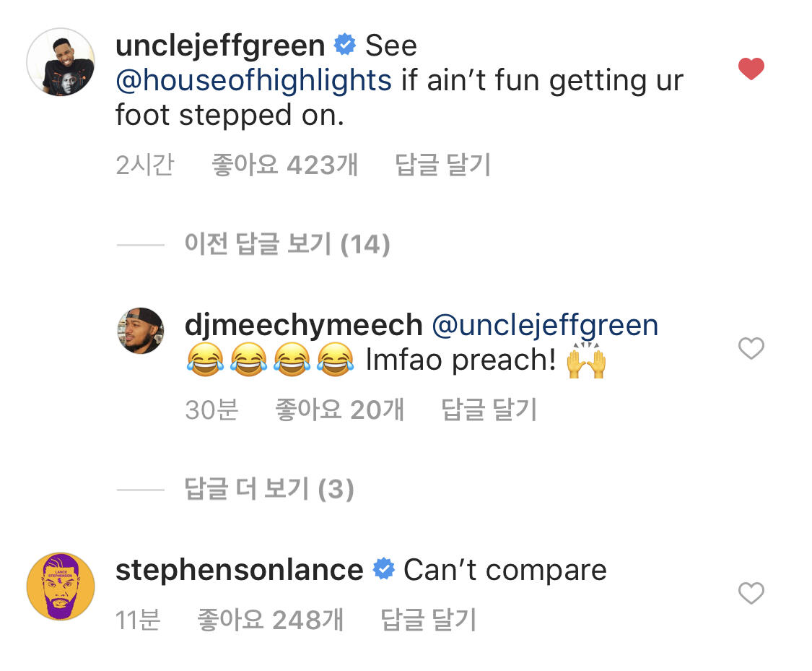The width and height of the screenshot is (812, 671).
Task: Tap the djmeechymeech username
Action: [x=304, y=325]
